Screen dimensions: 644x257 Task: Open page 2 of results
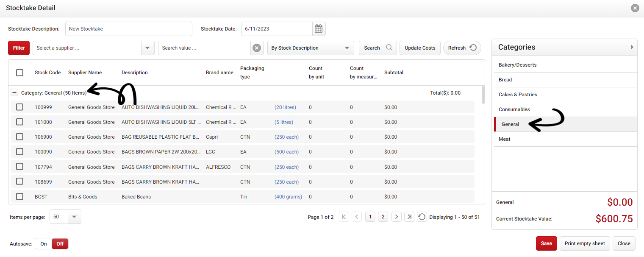click(x=383, y=216)
